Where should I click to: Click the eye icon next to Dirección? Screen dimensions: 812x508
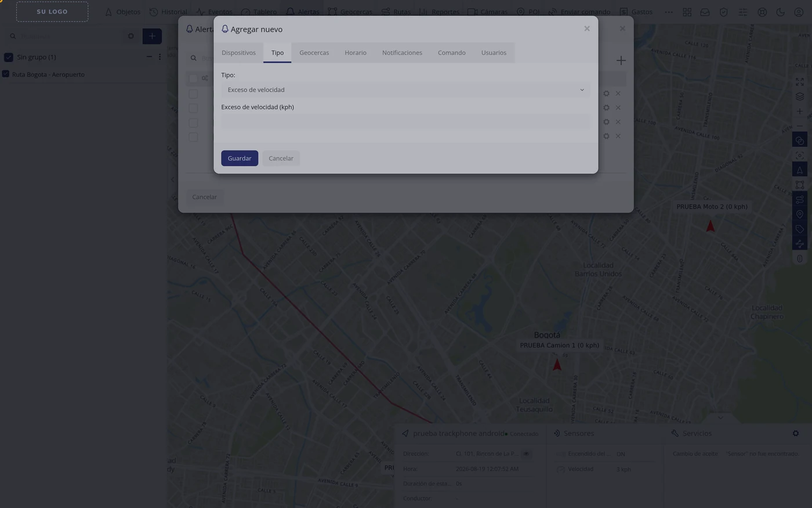526,453
